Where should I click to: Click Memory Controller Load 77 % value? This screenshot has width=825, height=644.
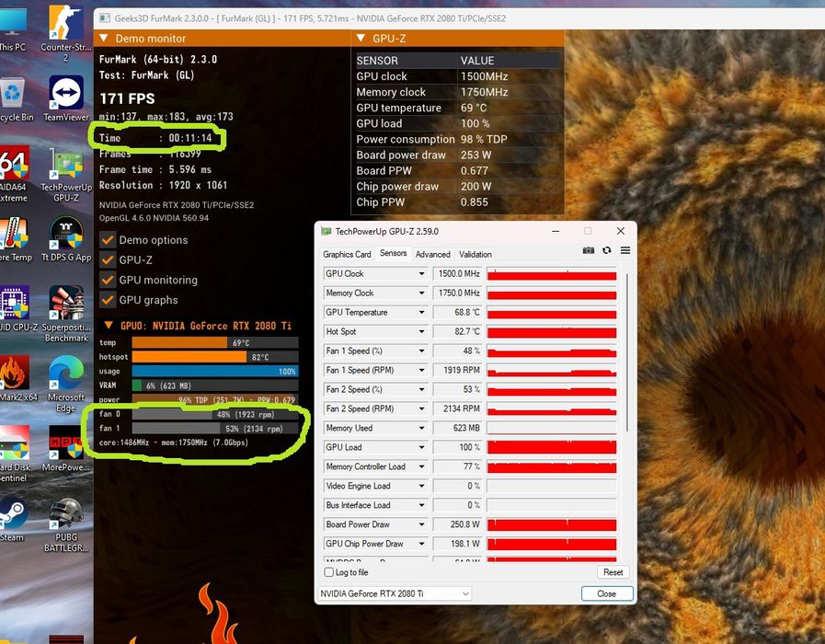[x=457, y=466]
